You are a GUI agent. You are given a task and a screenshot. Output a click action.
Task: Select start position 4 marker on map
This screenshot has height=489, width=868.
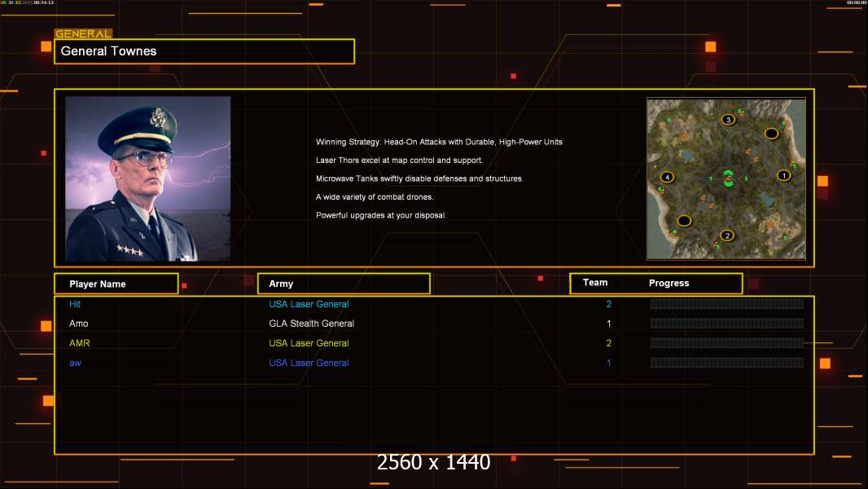[x=668, y=177]
